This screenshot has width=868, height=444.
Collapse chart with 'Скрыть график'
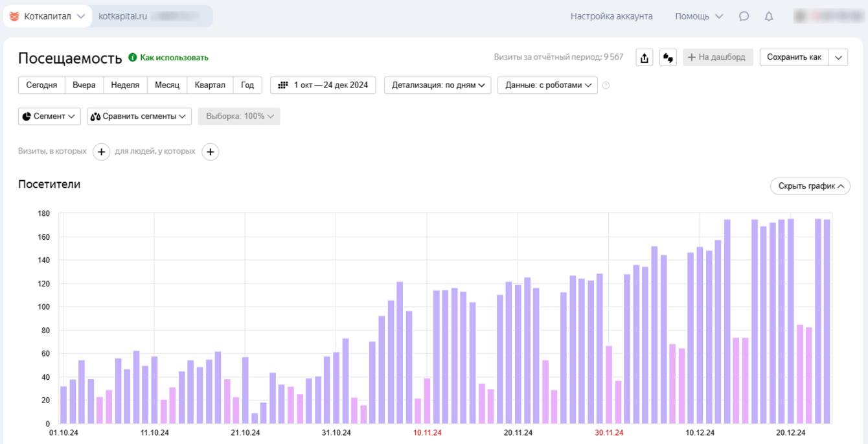click(x=810, y=186)
